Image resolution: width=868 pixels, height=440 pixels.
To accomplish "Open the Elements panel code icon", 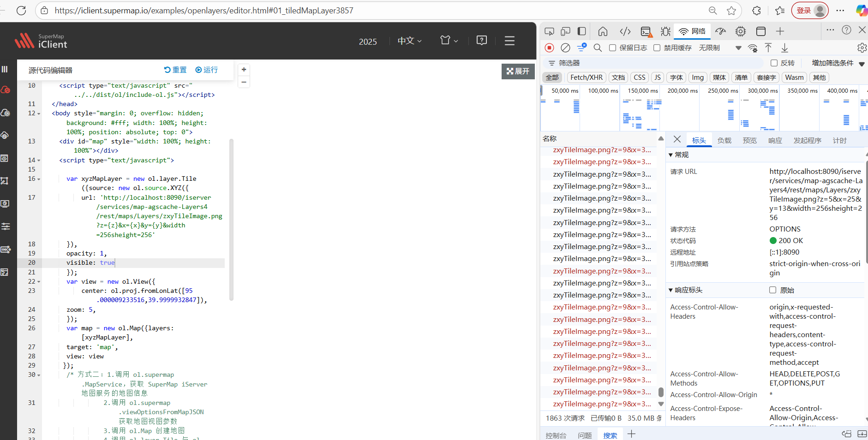I will 625,31.
